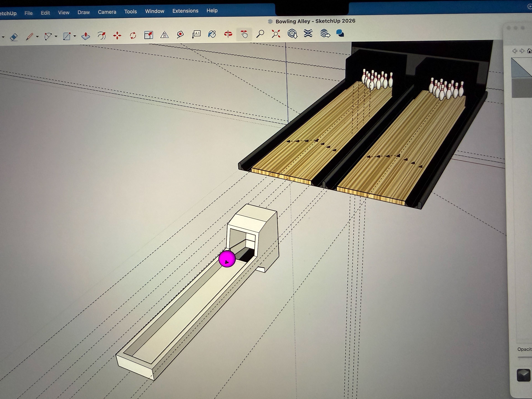
Task: Open 3D Warehouse from toolbar
Action: pos(292,34)
